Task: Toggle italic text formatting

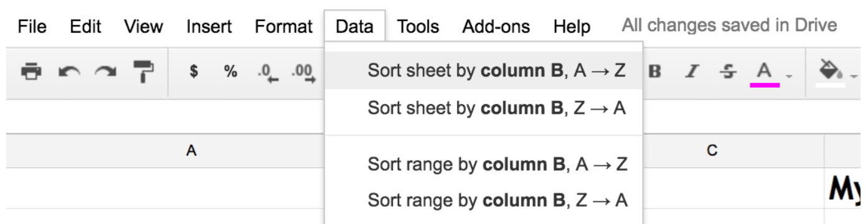Action: (691, 72)
